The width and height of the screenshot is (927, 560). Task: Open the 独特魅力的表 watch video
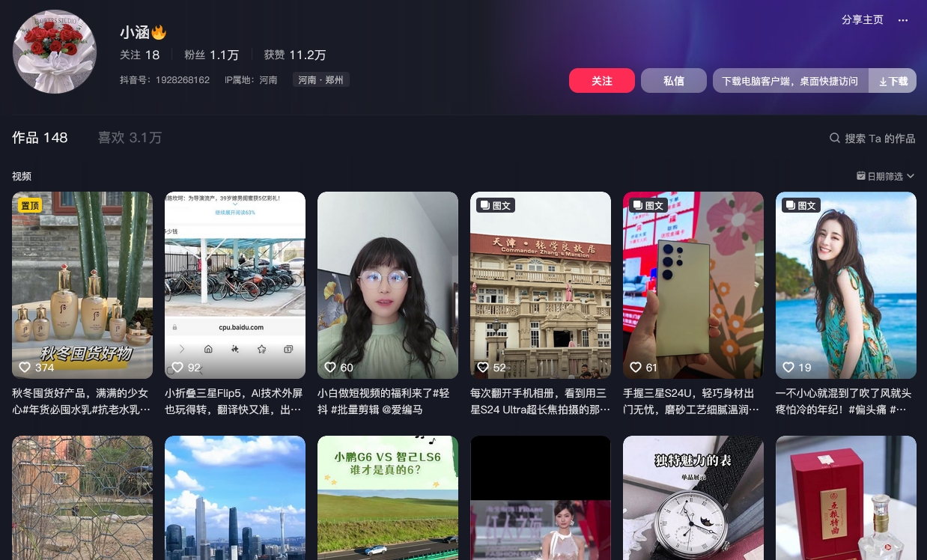click(x=693, y=498)
